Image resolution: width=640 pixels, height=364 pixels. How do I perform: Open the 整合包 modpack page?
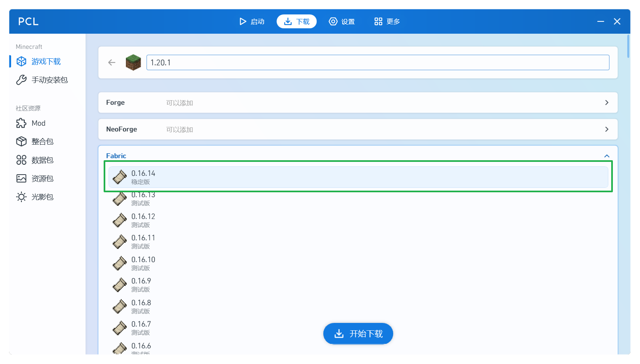[47, 141]
